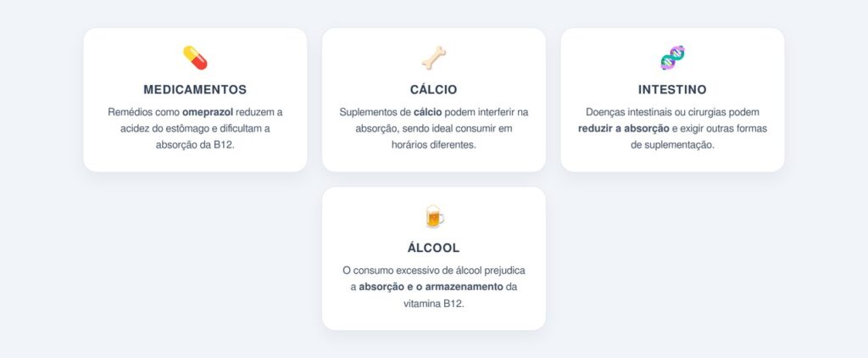Screen dimensions: 868x358
Task: Click the pill capsule icon
Action: coord(195,58)
